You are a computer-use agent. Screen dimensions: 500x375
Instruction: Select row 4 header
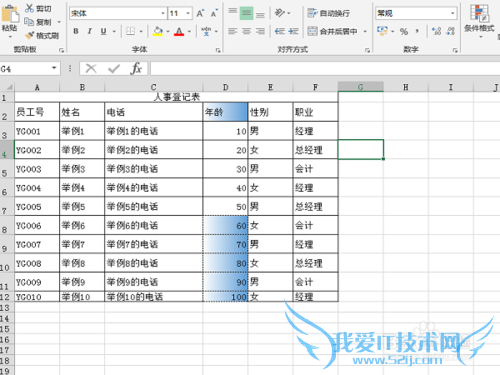(x=7, y=149)
